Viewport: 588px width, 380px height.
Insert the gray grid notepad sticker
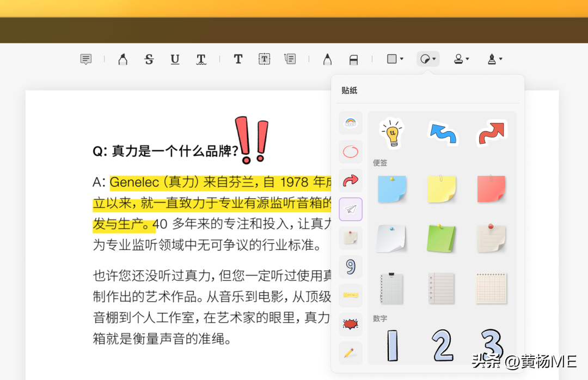click(392, 289)
